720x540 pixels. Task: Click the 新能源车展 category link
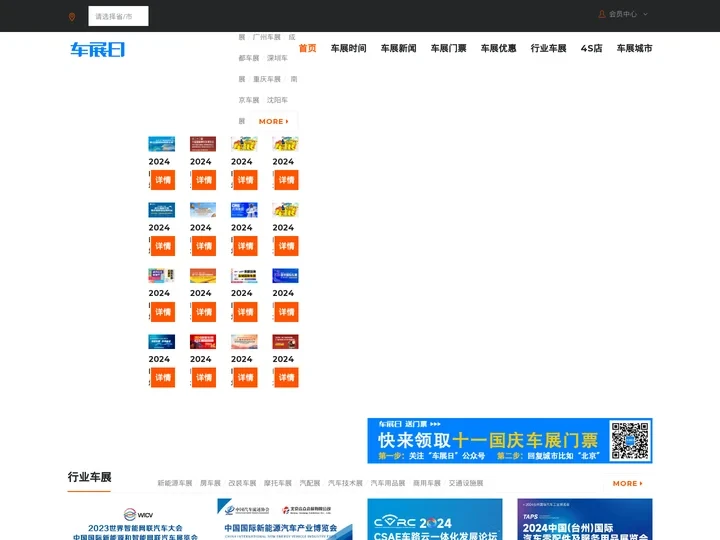click(x=174, y=483)
